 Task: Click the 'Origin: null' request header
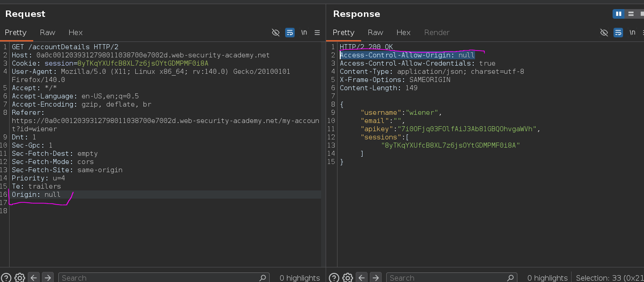click(36, 195)
